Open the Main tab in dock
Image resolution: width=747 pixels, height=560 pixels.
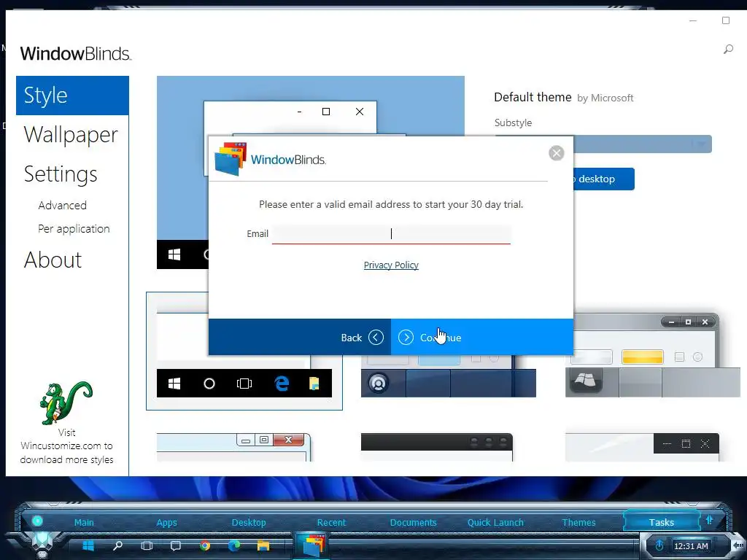(x=84, y=522)
